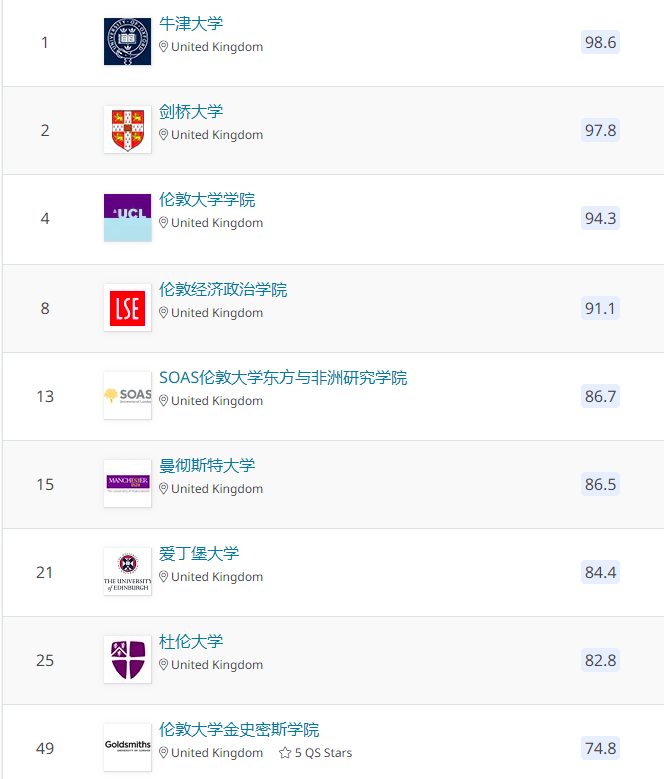The image size is (664, 779).
Task: Click the University of Manchester logo
Action: [x=127, y=484]
